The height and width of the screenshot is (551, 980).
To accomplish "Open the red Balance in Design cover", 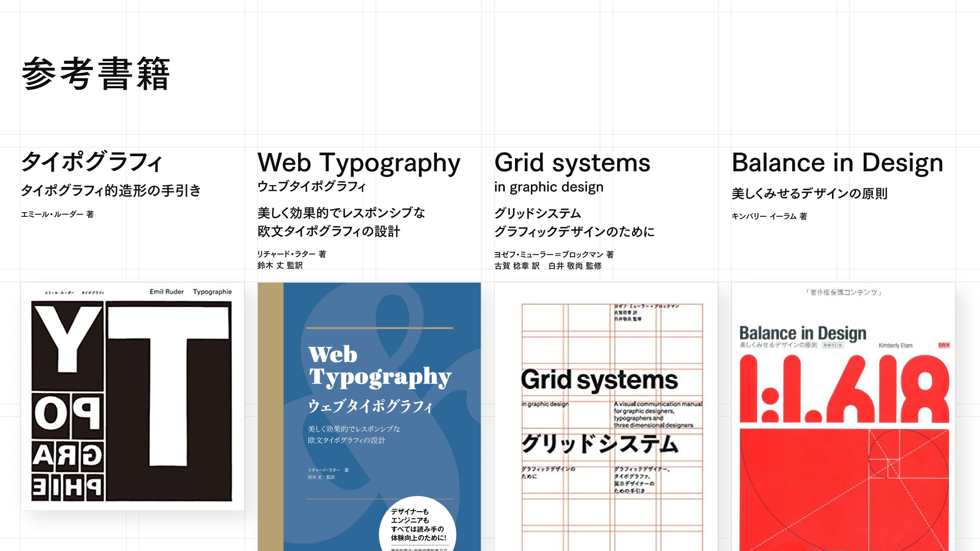I will coord(843,417).
